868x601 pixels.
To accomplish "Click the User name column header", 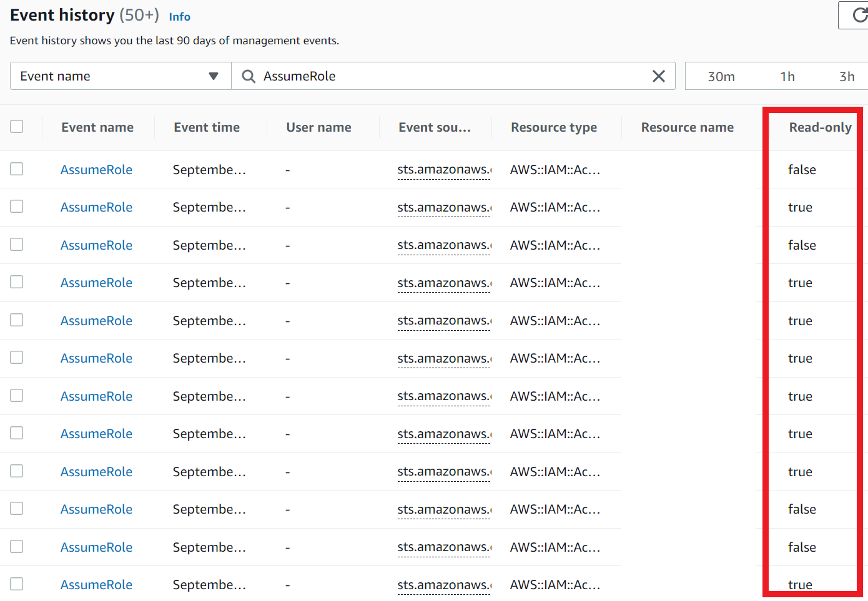I will (x=318, y=127).
